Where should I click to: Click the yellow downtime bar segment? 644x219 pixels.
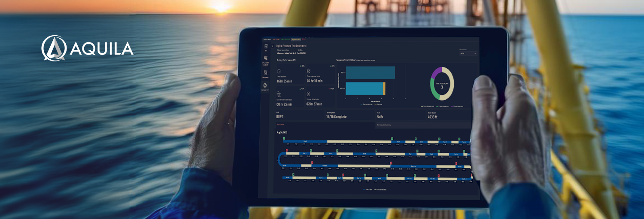tap(384, 88)
